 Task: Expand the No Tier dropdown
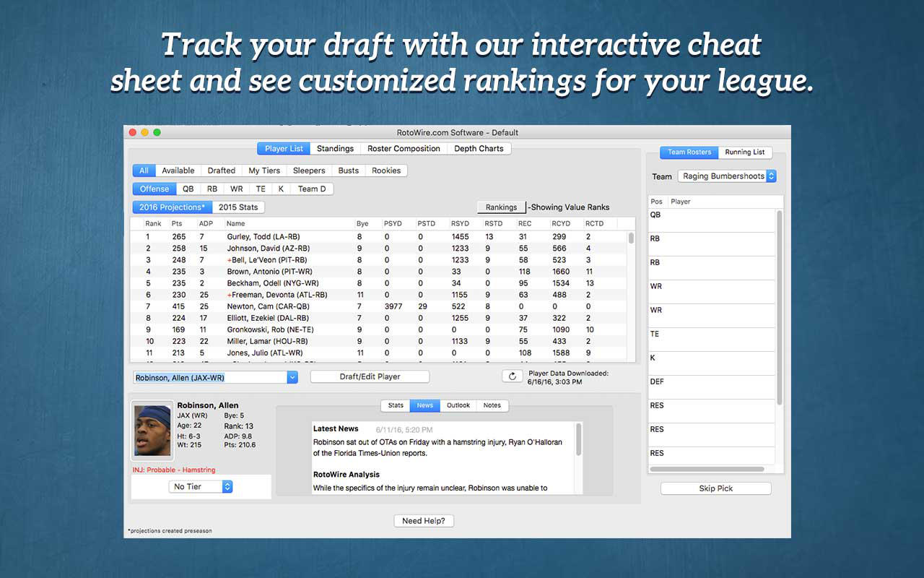(x=227, y=487)
